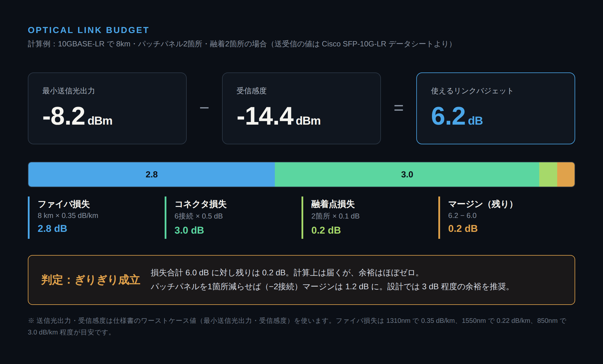Click the ファイバ損失 legend title
The width and height of the screenshot is (603, 364).
(64, 204)
